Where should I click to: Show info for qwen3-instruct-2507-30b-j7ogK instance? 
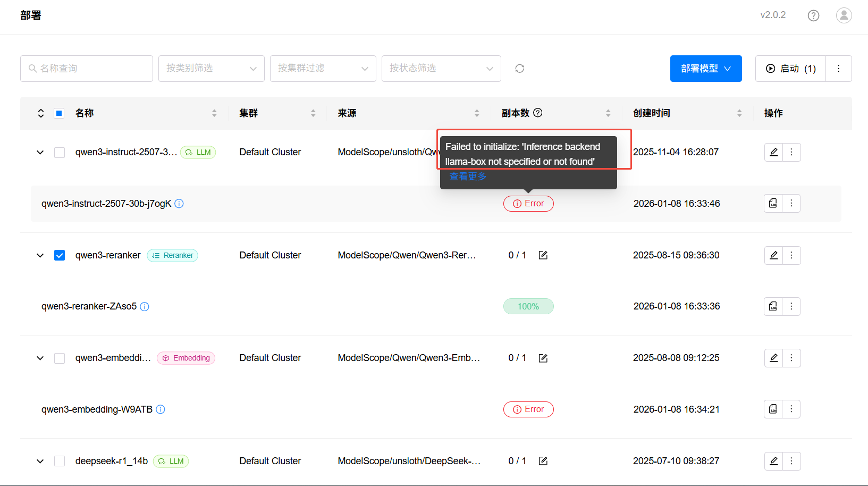click(x=179, y=204)
